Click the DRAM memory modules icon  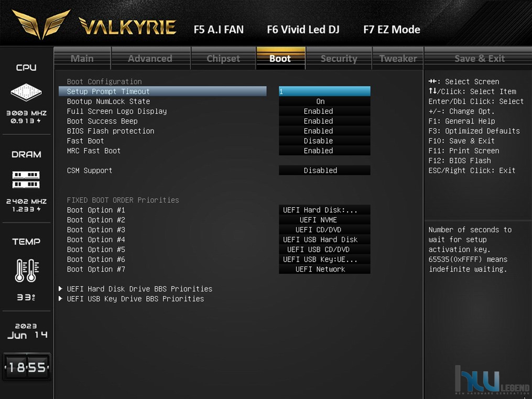tap(26, 180)
